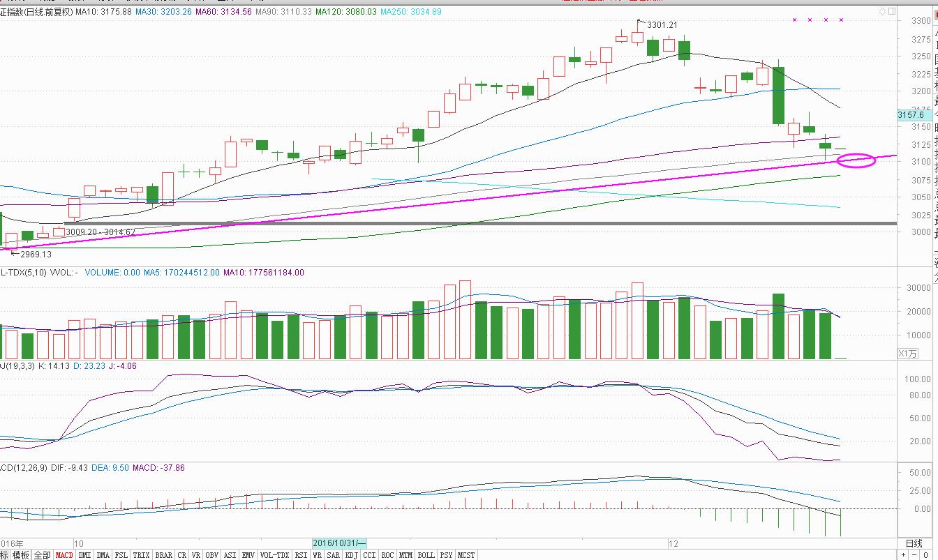Click the VOLUME: 0.00 label

[x=111, y=273]
